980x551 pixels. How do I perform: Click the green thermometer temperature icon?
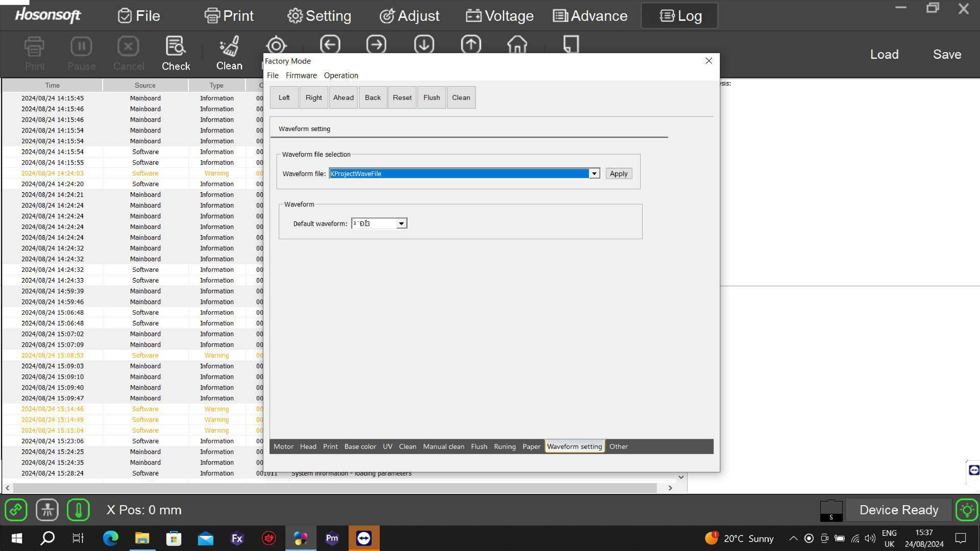click(78, 510)
